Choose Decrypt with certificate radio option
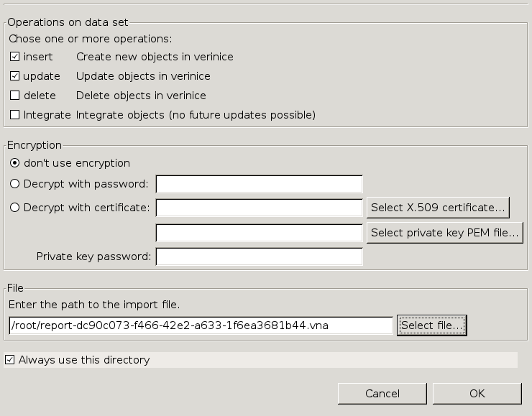Viewport: 532px width, 416px height. click(15, 208)
